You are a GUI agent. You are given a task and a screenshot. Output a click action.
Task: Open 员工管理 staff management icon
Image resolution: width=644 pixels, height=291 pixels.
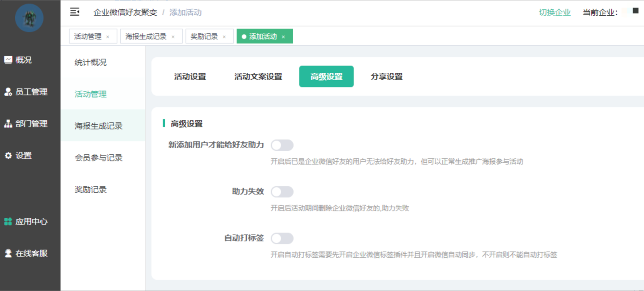pos(8,92)
